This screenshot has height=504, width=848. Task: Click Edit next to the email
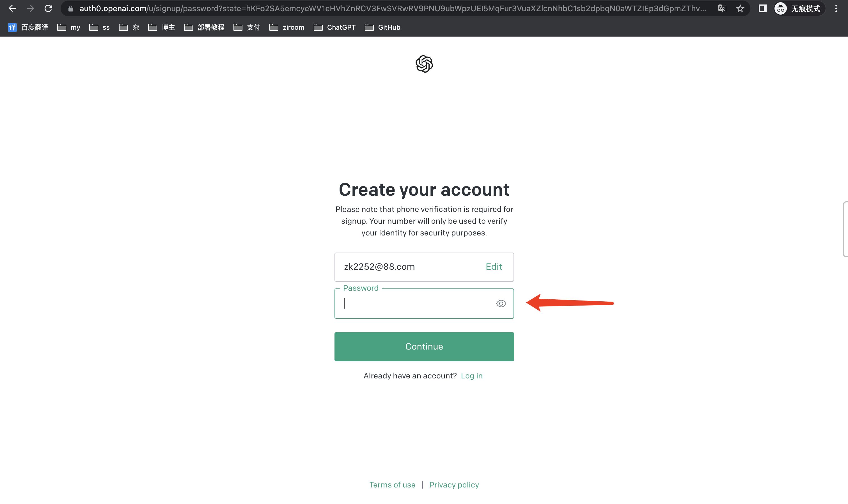click(494, 267)
